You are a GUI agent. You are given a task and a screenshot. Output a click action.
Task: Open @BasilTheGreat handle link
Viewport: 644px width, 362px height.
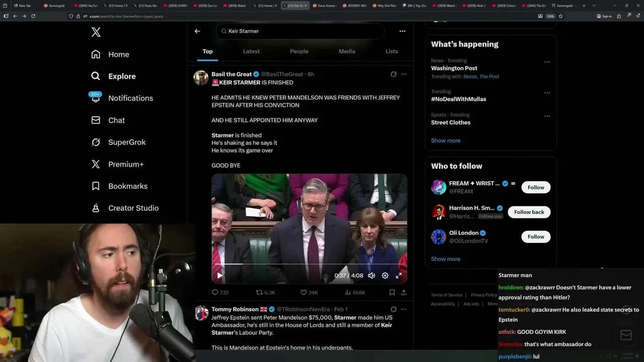click(x=282, y=74)
